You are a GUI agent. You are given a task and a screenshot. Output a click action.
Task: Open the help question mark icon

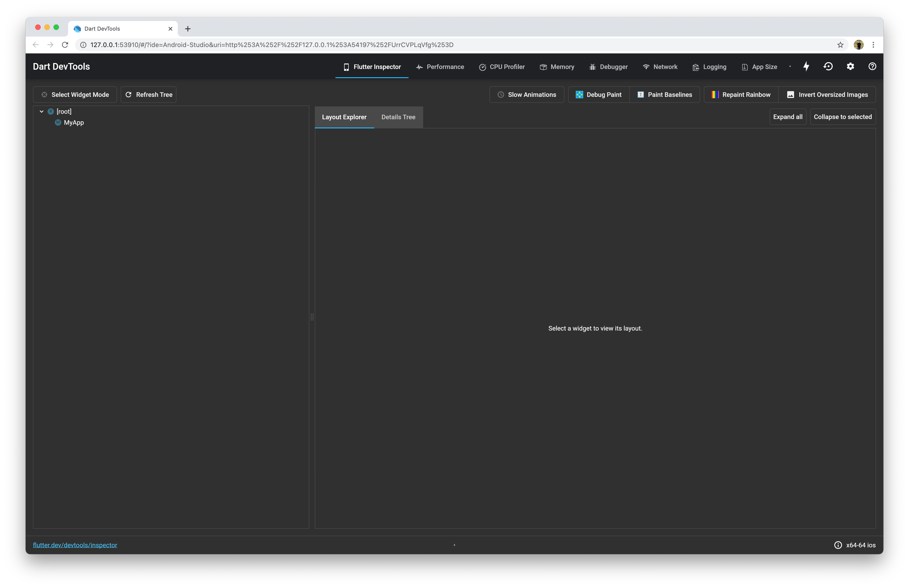click(872, 66)
